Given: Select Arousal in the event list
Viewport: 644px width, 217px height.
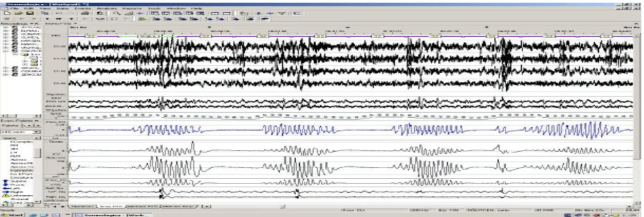Looking at the screenshot, I should click(x=19, y=199).
